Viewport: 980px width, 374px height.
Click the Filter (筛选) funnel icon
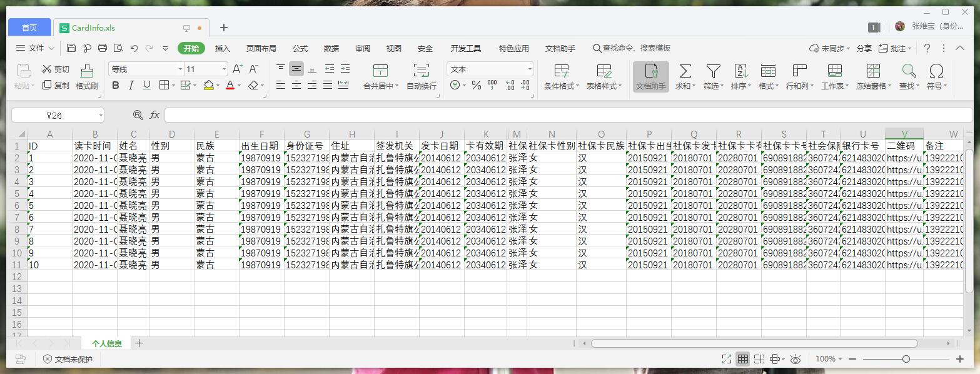coord(714,71)
